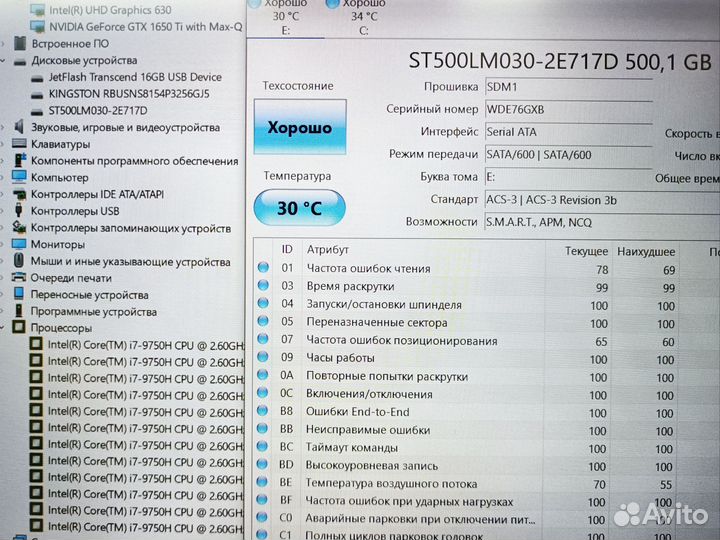The width and height of the screenshot is (720, 540).
Task: Click the Контроллеры запоминающих устройств icon
Action: tap(19, 227)
